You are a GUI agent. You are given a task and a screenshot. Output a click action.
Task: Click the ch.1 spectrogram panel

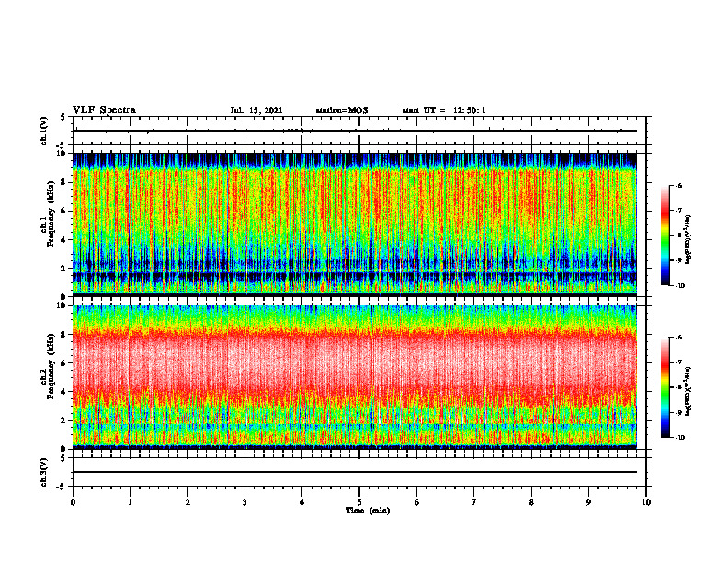(355, 224)
